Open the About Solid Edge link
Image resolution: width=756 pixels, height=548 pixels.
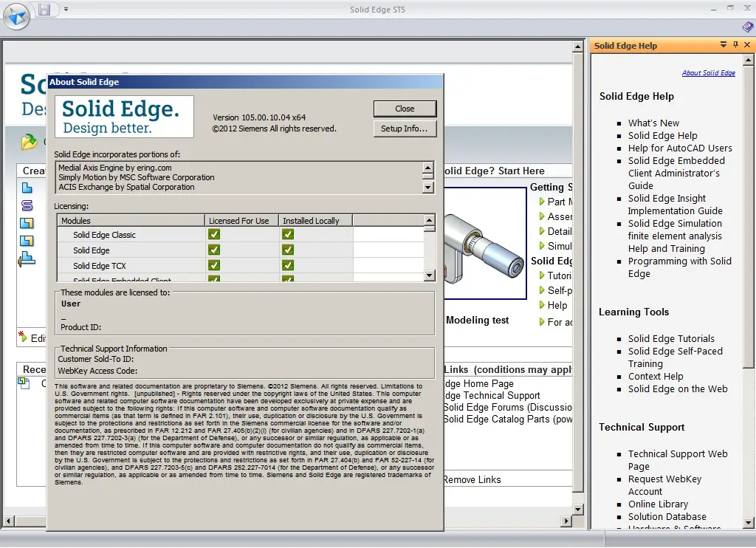coord(708,73)
